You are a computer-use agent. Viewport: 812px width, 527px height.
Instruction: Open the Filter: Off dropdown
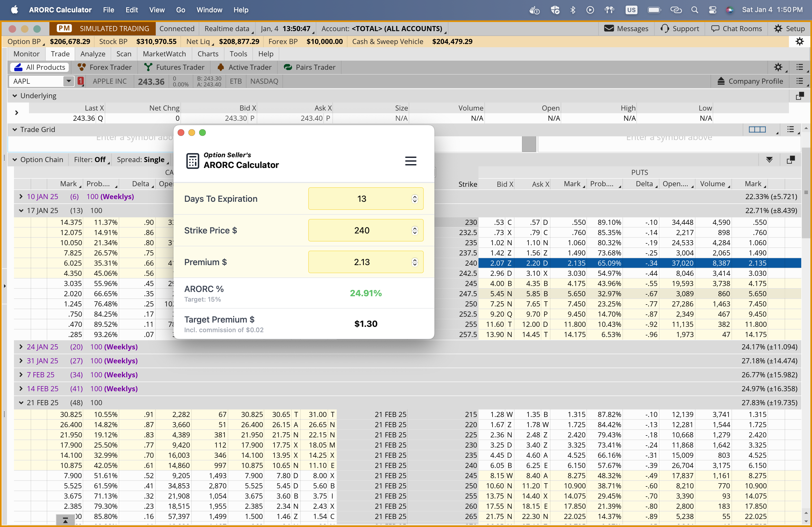pos(92,160)
